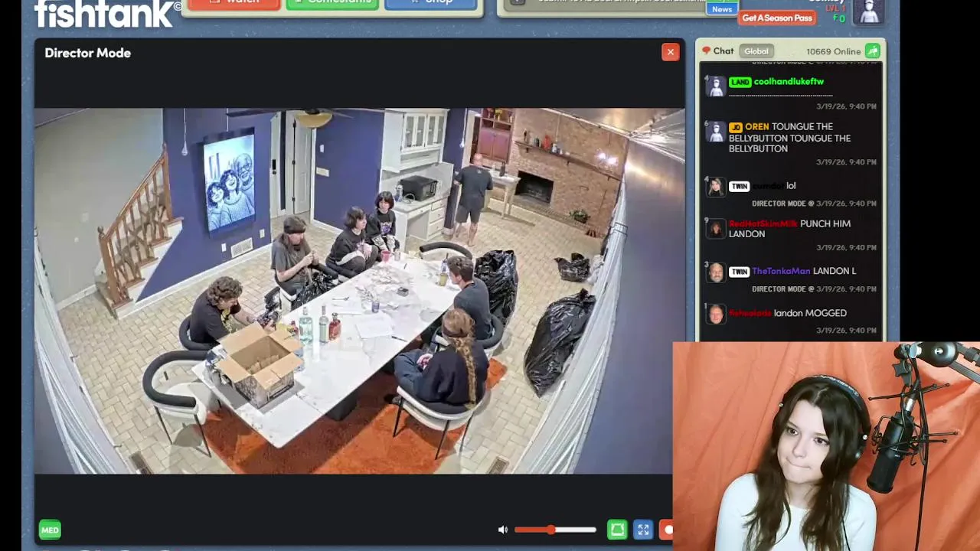The width and height of the screenshot is (980, 551).
Task: Click the LAND badge on coolhandlukeftw
Action: click(740, 82)
